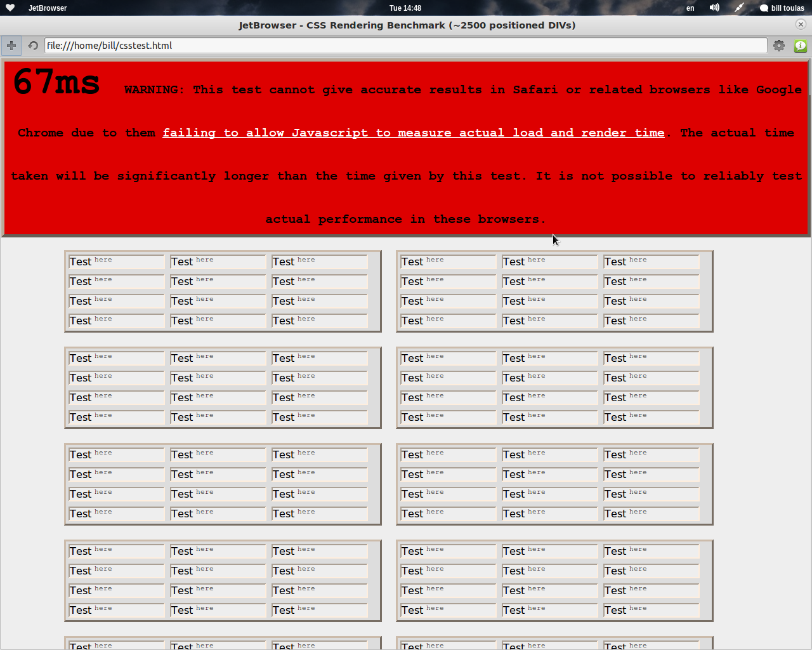Open browser settings gear icon
The width and height of the screenshot is (812, 650).
click(x=779, y=46)
